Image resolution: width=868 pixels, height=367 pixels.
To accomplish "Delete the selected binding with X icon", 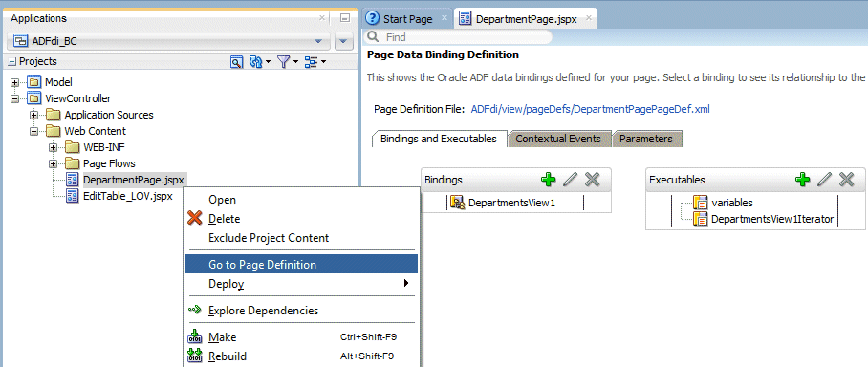I will pyautogui.click(x=593, y=180).
